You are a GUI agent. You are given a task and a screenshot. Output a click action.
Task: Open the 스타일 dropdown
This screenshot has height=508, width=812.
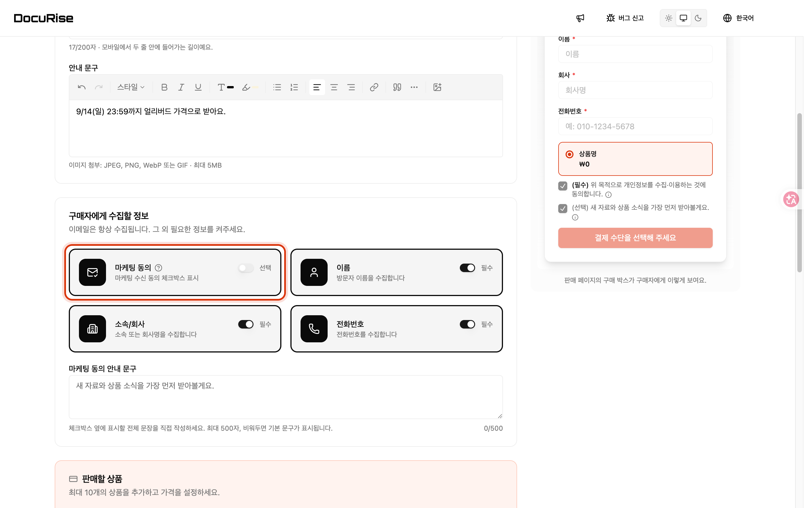click(x=131, y=87)
